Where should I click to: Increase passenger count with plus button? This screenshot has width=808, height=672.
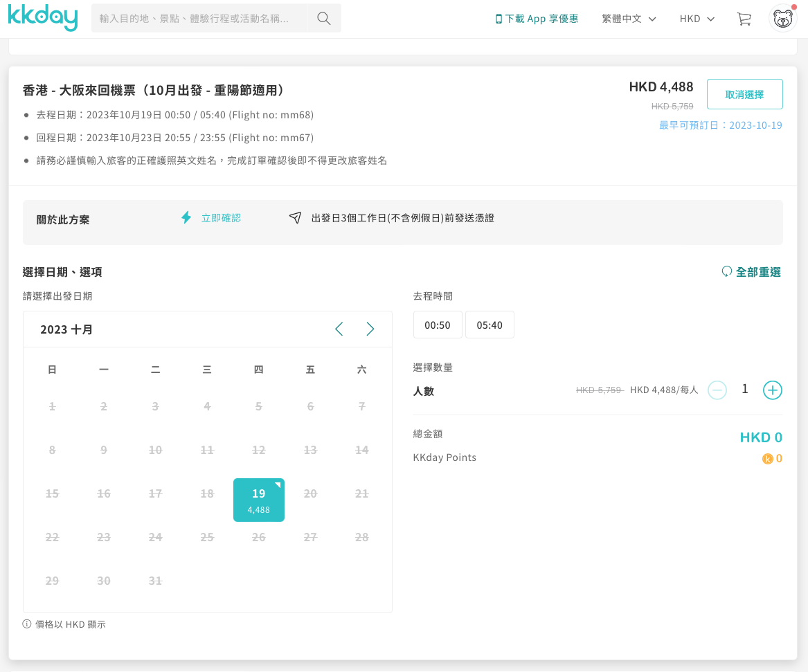pos(772,390)
